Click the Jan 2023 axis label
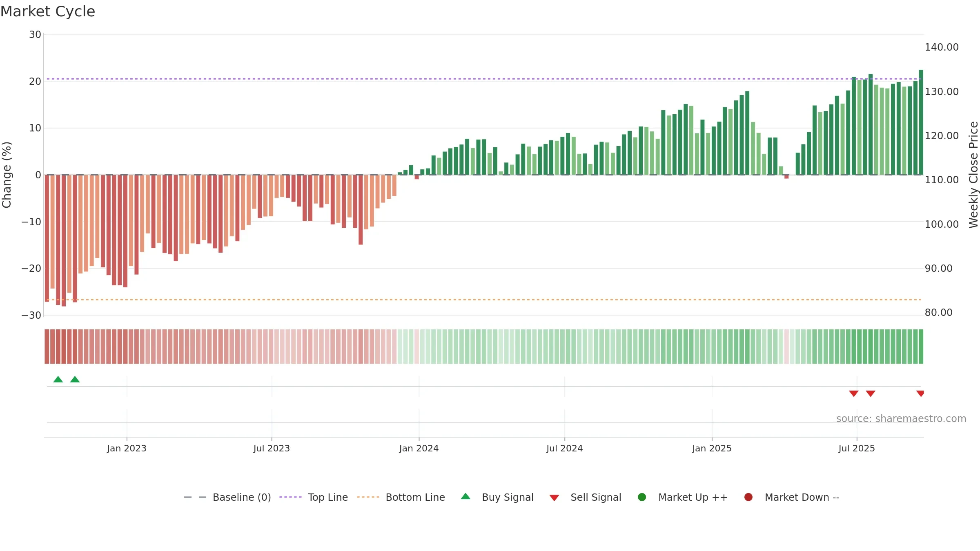This screenshot has height=551, width=980. click(x=127, y=448)
